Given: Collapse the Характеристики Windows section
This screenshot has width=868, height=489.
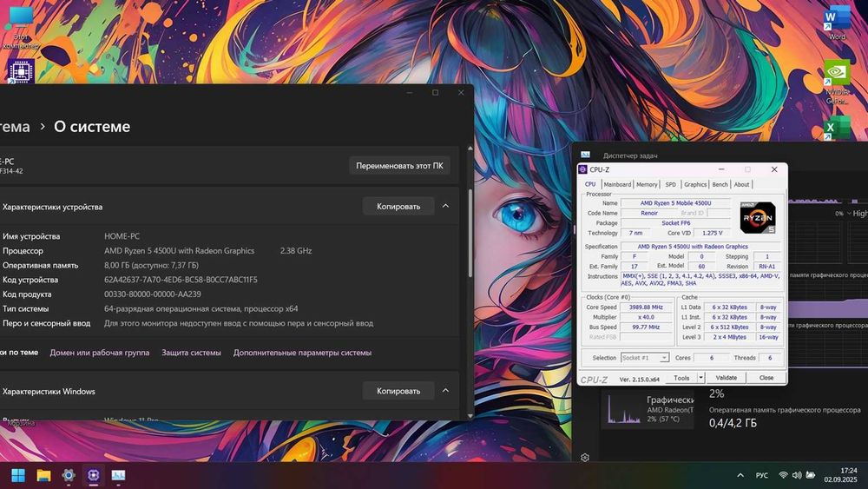Looking at the screenshot, I should [x=445, y=391].
